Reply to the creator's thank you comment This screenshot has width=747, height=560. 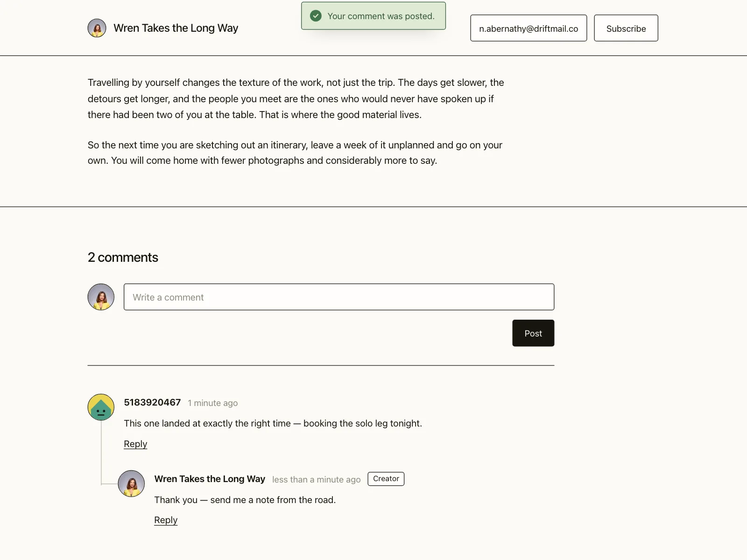[x=166, y=520]
